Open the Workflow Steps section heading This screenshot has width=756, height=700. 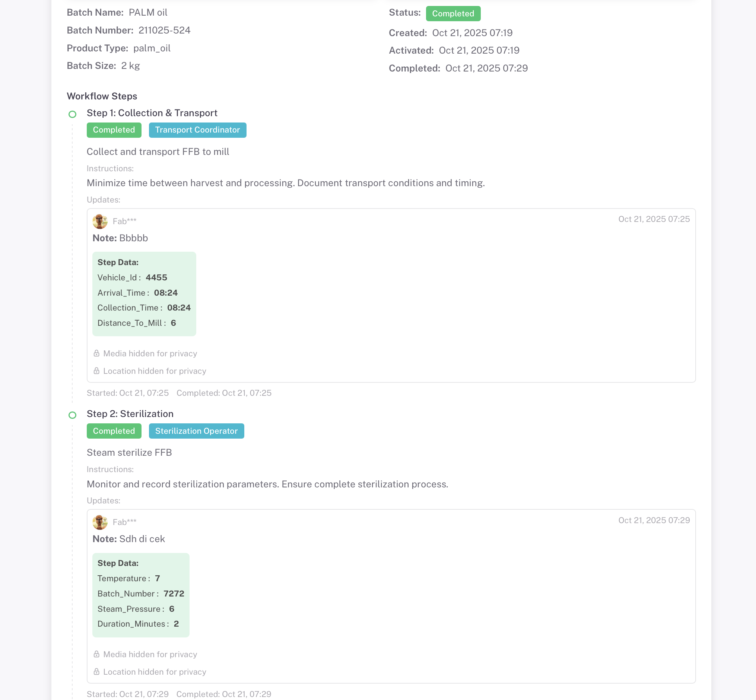point(102,96)
